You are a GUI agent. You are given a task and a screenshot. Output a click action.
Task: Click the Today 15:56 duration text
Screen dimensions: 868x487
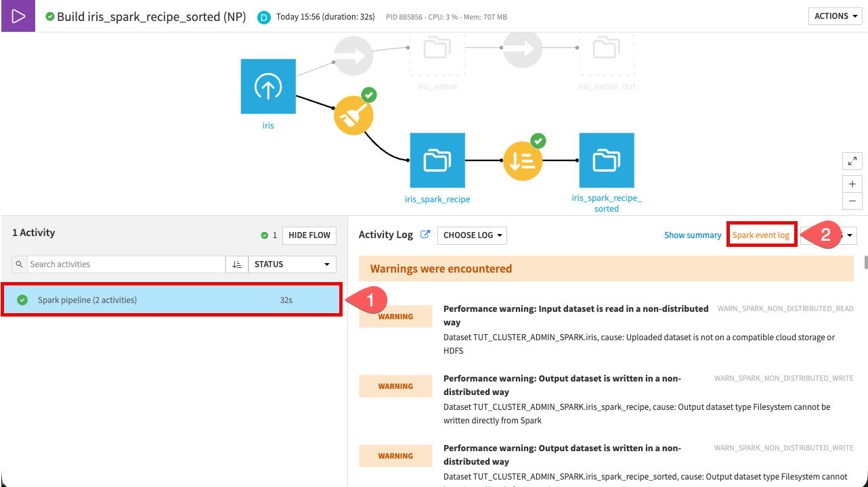point(326,17)
